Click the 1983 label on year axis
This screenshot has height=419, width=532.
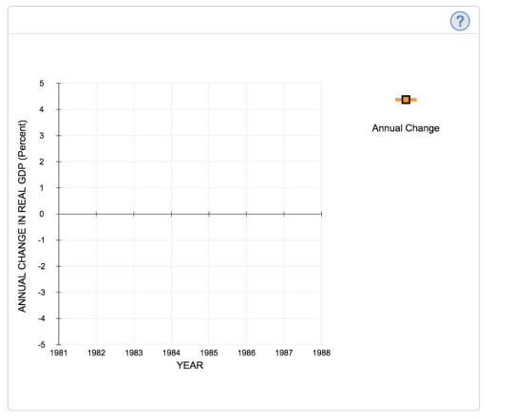coord(134,352)
